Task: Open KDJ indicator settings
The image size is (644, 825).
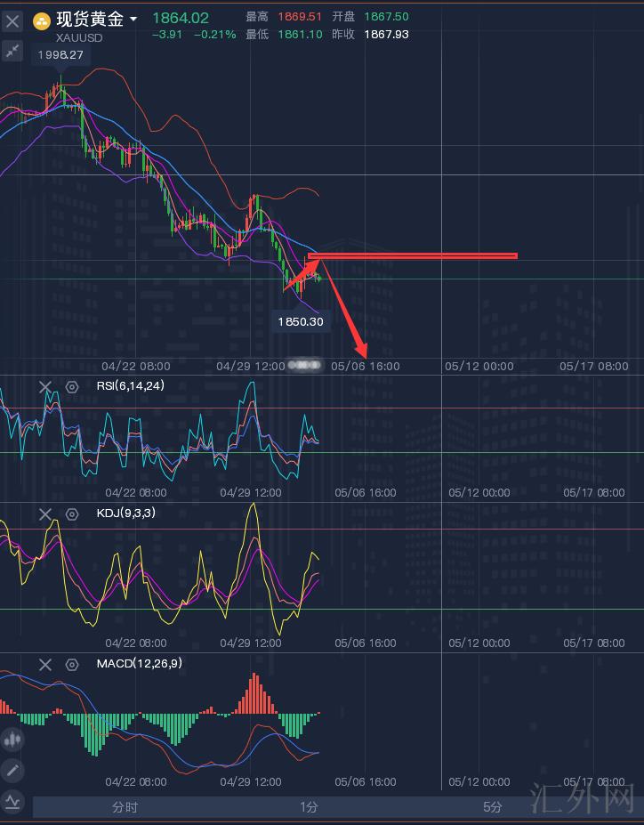Action: pyautogui.click(x=72, y=514)
